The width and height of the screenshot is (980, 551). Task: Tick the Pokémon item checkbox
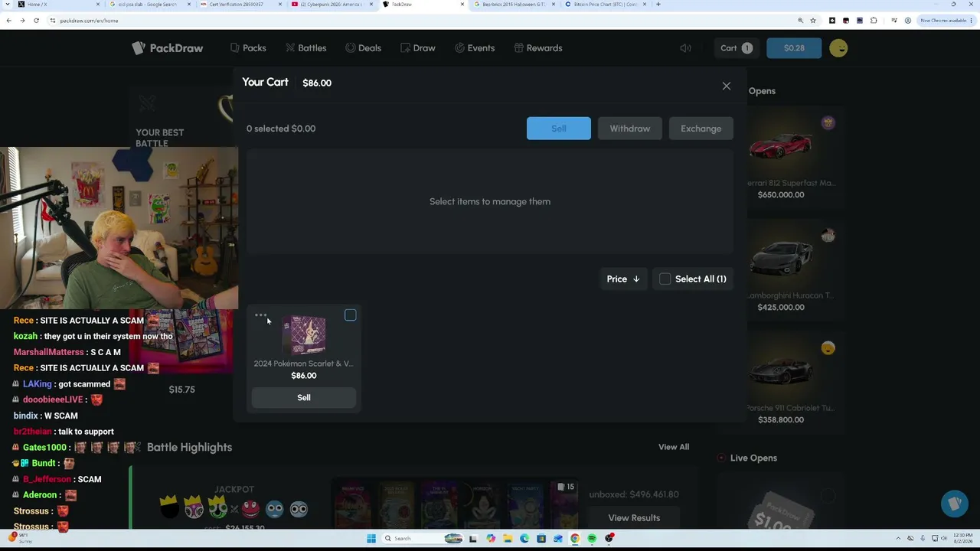[x=350, y=315]
